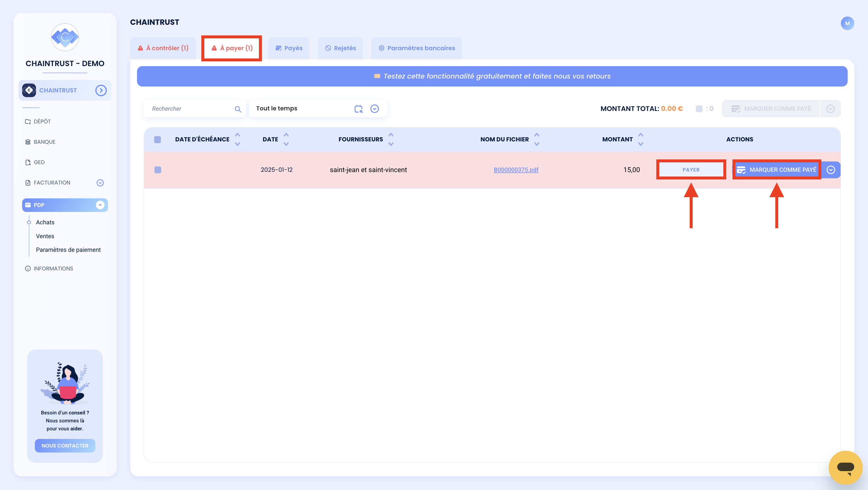The height and width of the screenshot is (490, 868).
Task: Switch to the À payer (1) tab
Action: [231, 48]
